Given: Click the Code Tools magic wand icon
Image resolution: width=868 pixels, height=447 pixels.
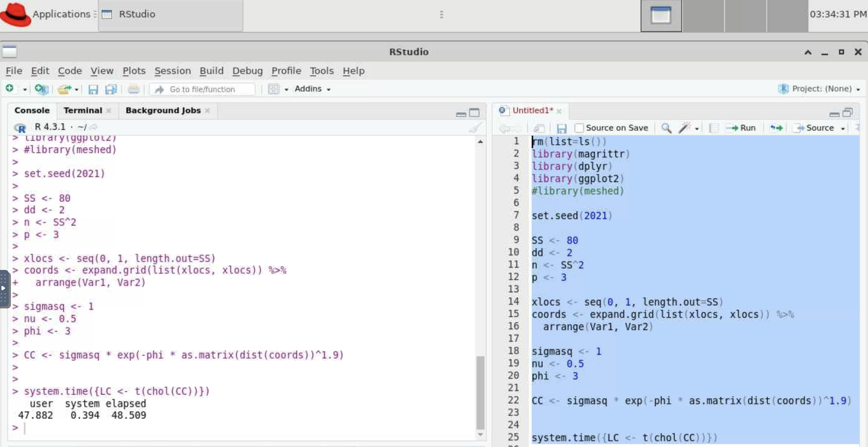Looking at the screenshot, I should tap(685, 128).
